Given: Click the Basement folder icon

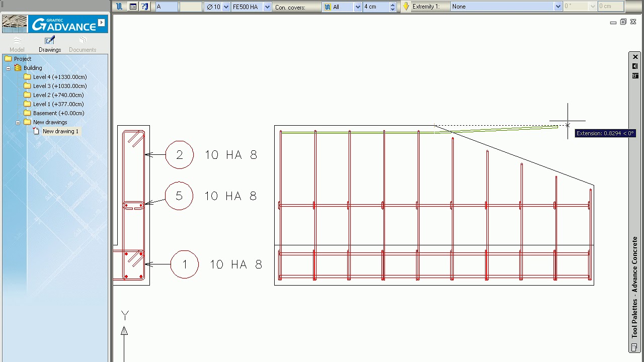Looking at the screenshot, I should tap(27, 113).
